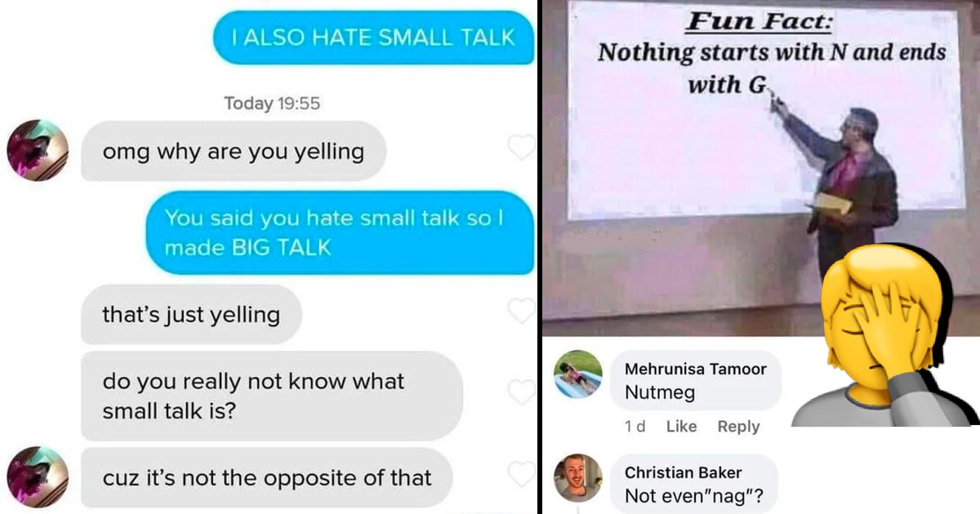
Task: Open Christian Baker's profile name link
Action: click(683, 472)
